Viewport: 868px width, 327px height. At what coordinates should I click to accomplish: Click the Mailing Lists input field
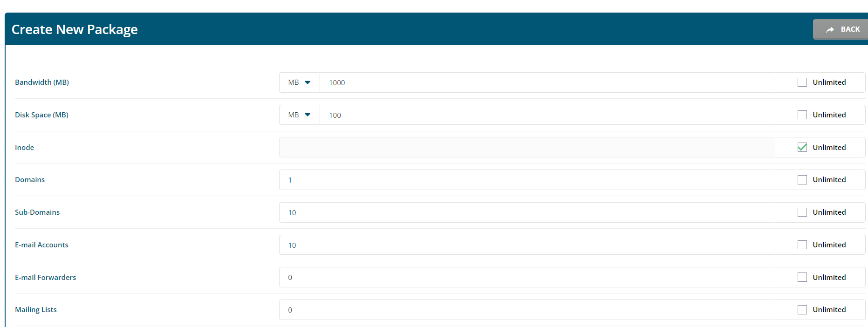pos(527,310)
